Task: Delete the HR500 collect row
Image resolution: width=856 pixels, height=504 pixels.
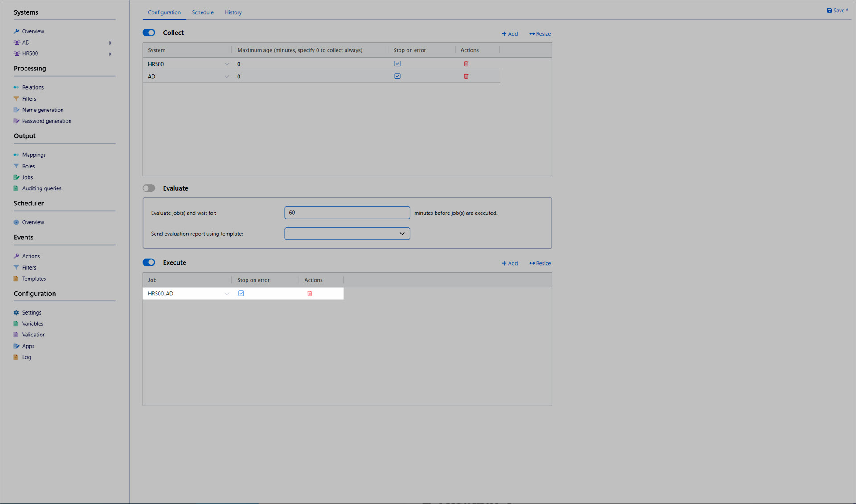Action: 466,64
